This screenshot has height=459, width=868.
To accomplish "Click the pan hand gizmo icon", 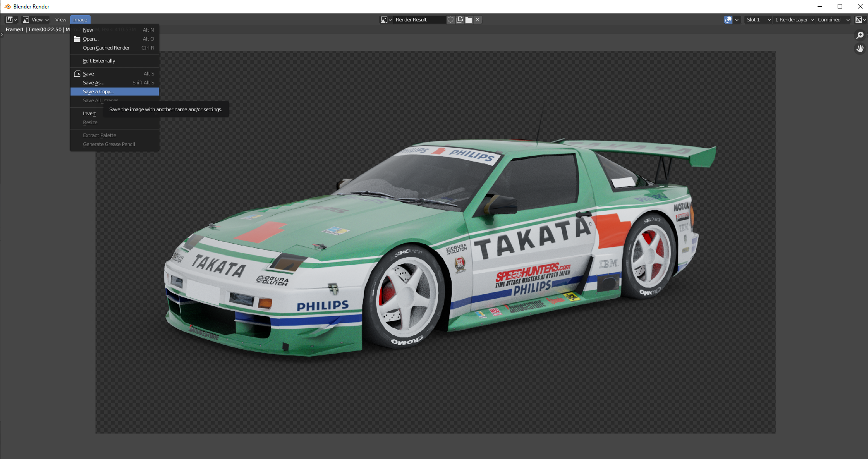I will (x=860, y=49).
